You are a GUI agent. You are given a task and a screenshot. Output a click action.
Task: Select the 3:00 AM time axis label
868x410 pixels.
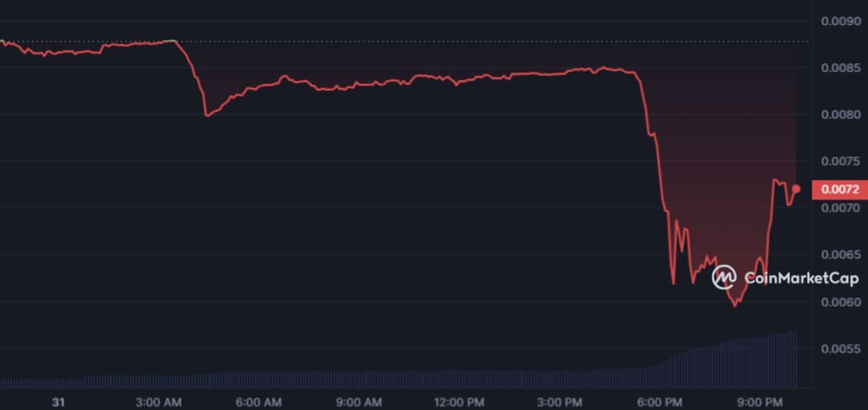point(159,403)
